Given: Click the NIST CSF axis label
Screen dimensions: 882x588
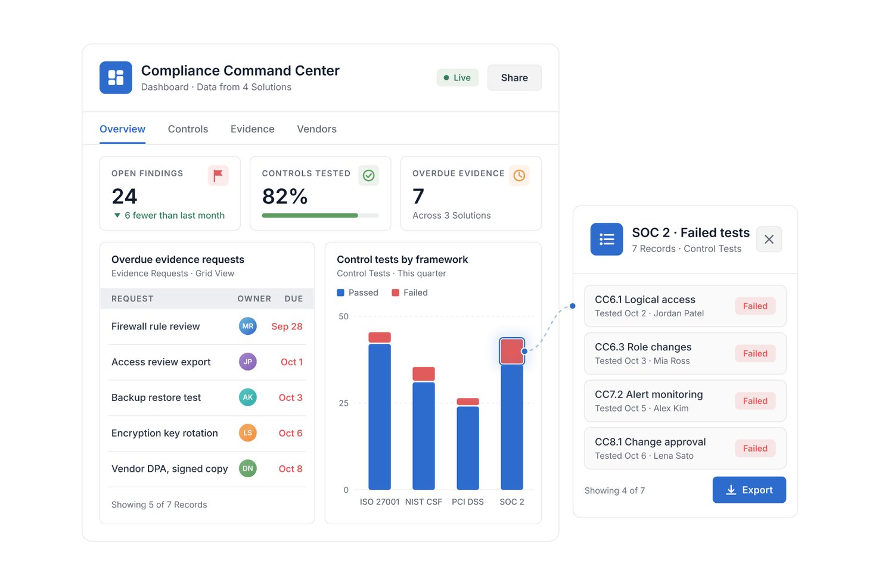Looking at the screenshot, I should pyautogui.click(x=424, y=502).
